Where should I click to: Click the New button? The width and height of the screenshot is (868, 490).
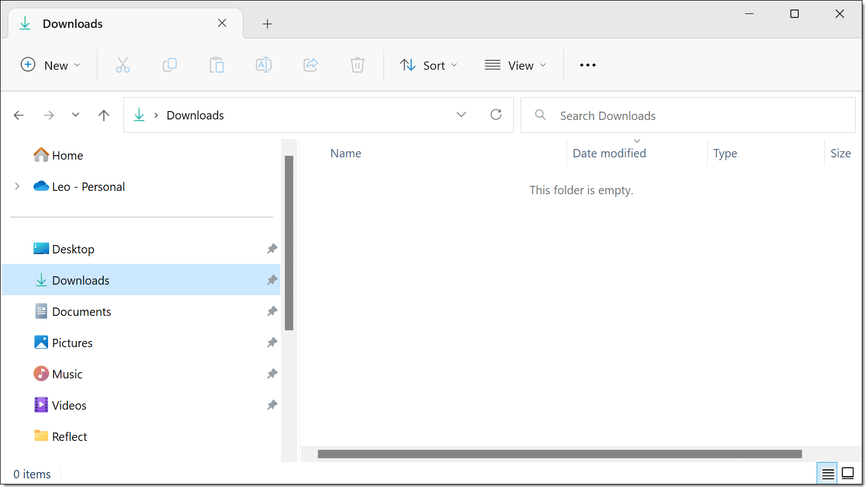click(51, 65)
